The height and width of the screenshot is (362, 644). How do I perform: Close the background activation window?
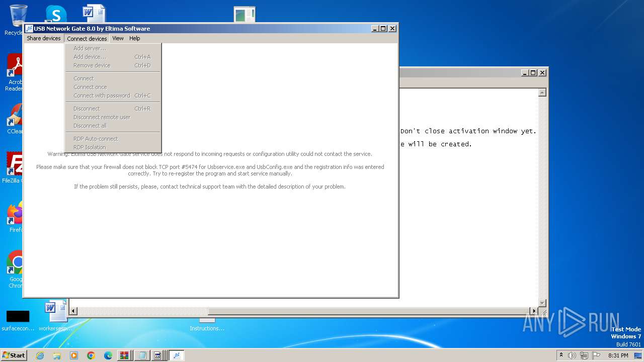coord(542,73)
